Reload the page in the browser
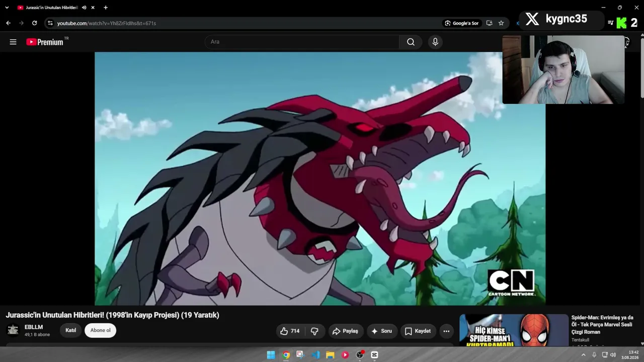This screenshot has width=644, height=362. click(34, 23)
